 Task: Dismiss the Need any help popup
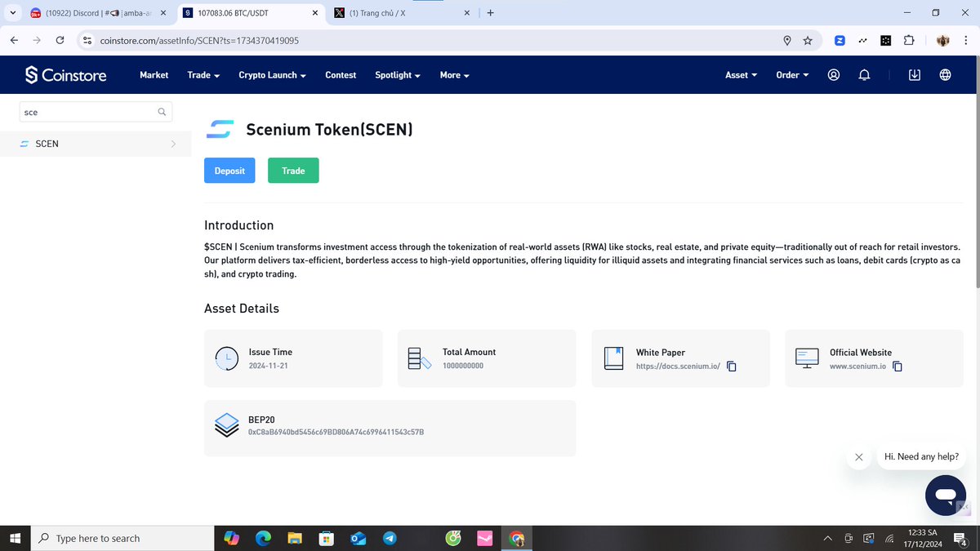click(858, 457)
